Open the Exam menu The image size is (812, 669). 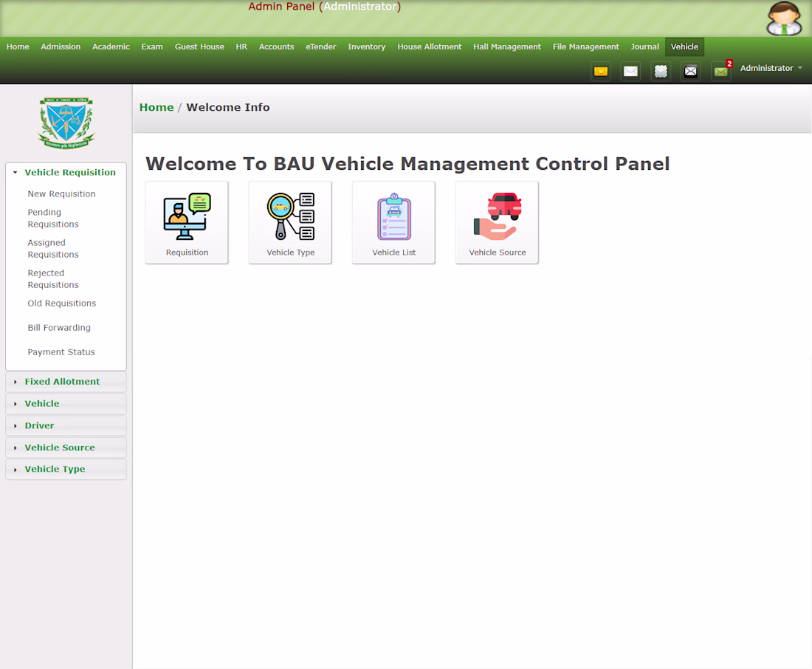click(x=152, y=47)
